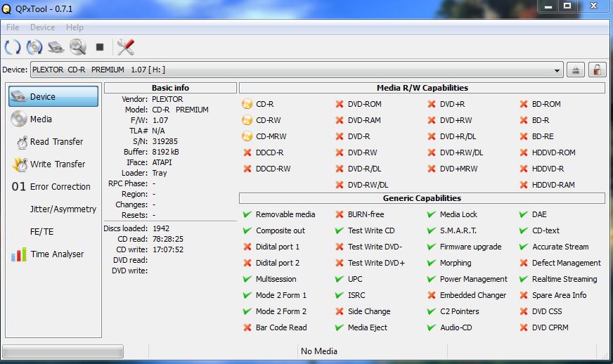This screenshot has width=613, height=364.
Task: Open the Device menu
Action: 43,27
